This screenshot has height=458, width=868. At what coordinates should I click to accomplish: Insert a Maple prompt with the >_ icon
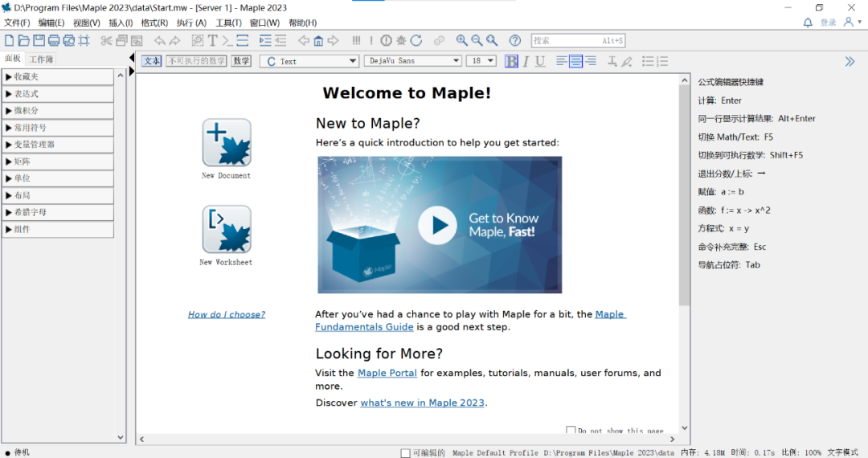(x=227, y=40)
